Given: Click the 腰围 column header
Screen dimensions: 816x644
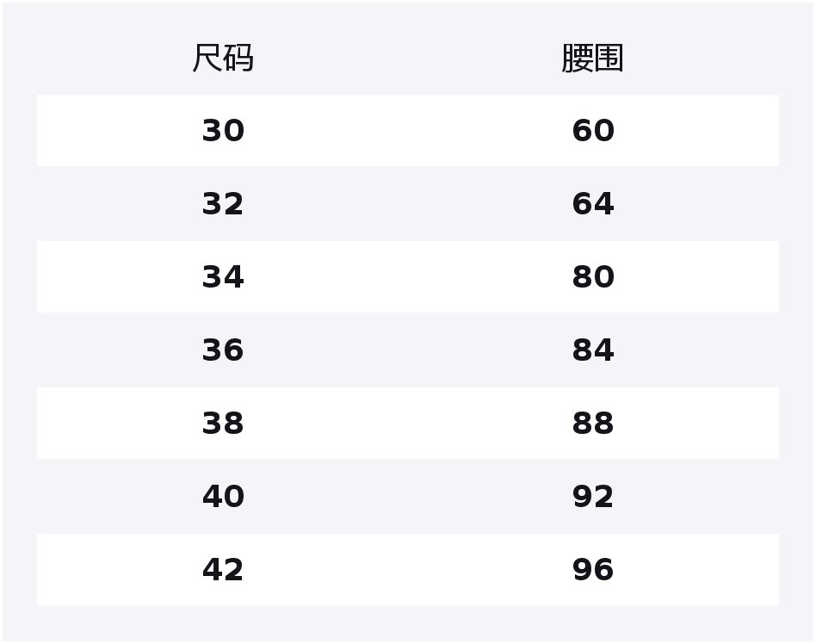Looking at the screenshot, I should click(x=592, y=59).
